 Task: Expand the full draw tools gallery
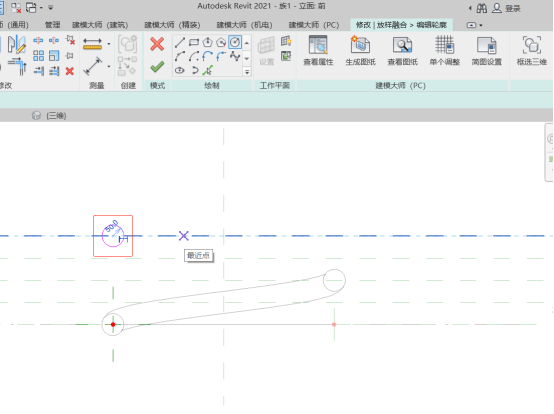[x=247, y=72]
